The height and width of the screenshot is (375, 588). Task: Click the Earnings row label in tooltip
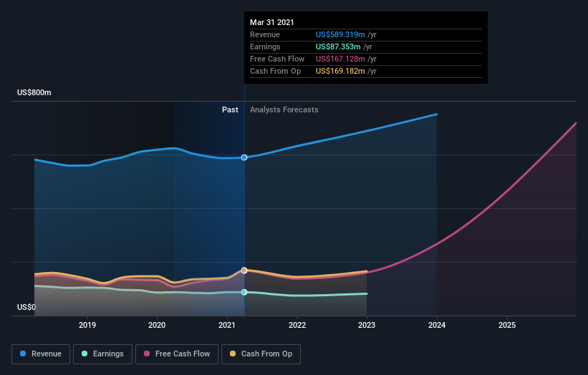tap(265, 47)
